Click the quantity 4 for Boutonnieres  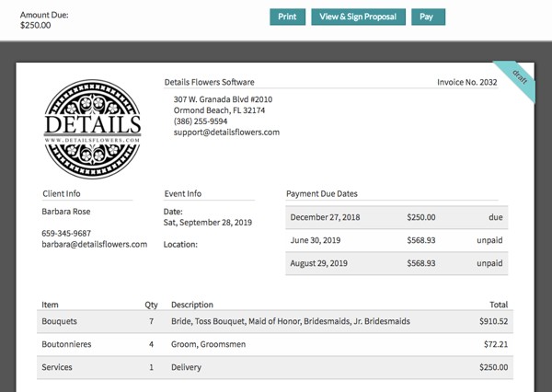152,344
